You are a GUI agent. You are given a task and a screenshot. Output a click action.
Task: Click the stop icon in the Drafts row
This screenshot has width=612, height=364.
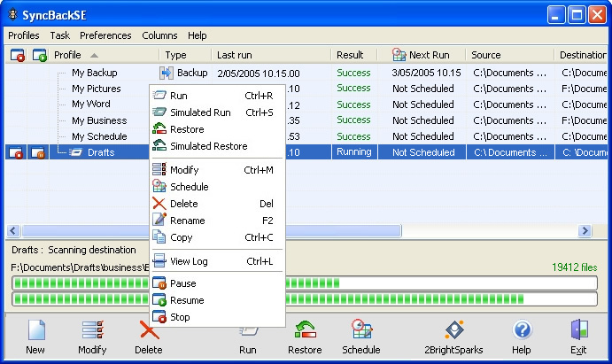(x=16, y=152)
